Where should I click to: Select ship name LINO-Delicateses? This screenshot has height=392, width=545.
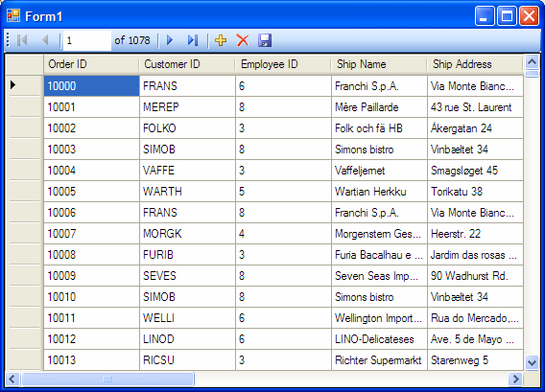[x=379, y=339]
